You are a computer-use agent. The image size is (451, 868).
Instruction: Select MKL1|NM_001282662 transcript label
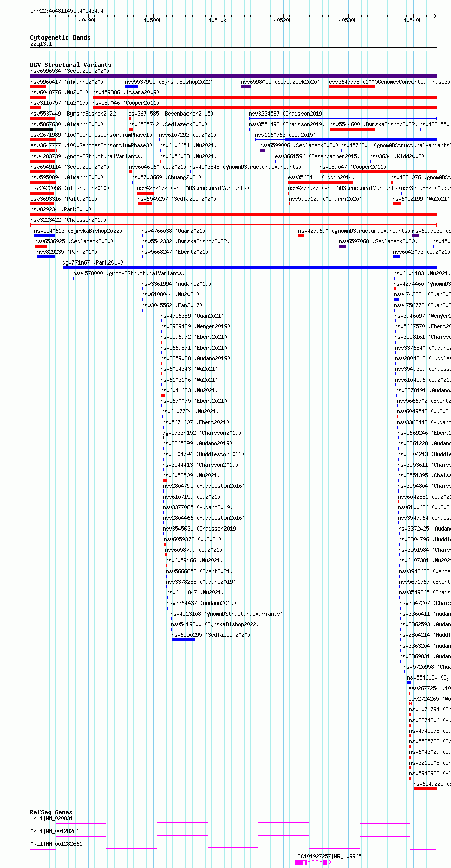point(56,831)
